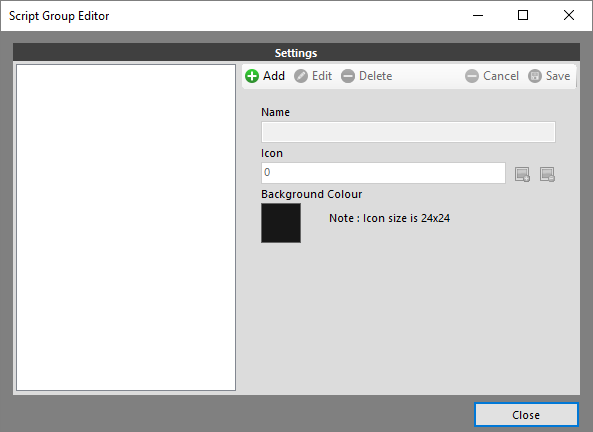The height and width of the screenshot is (432, 593).
Task: Choose an icon image with add-image button
Action: coord(522,174)
